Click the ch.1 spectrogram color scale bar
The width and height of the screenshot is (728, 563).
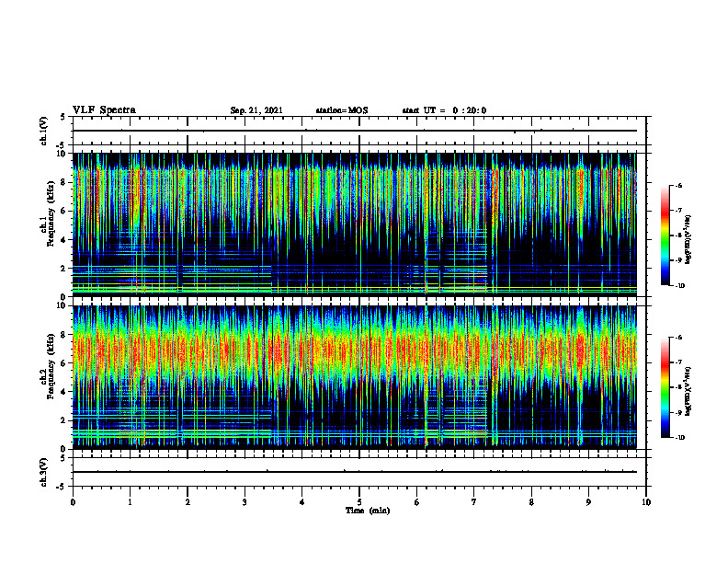coord(665,236)
